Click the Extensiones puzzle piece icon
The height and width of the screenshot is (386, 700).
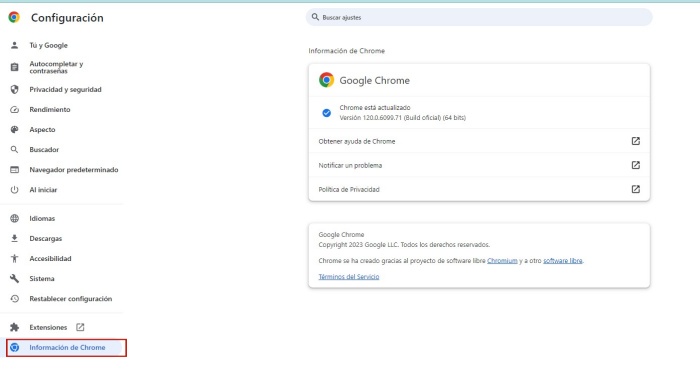pyautogui.click(x=15, y=327)
